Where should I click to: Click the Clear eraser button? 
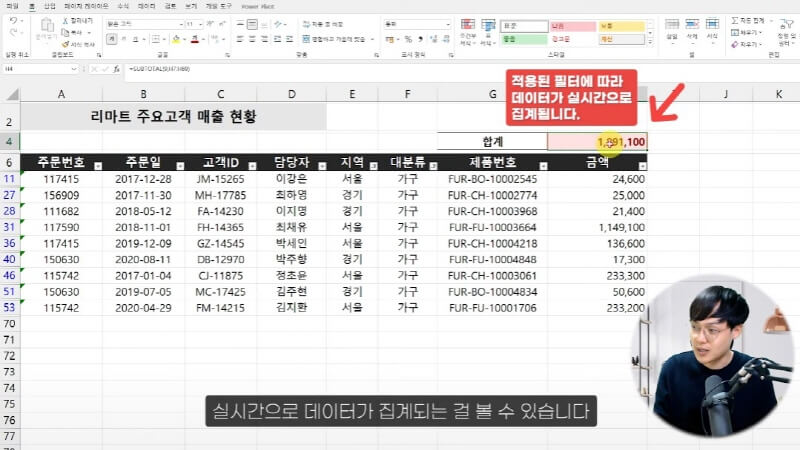746,44
